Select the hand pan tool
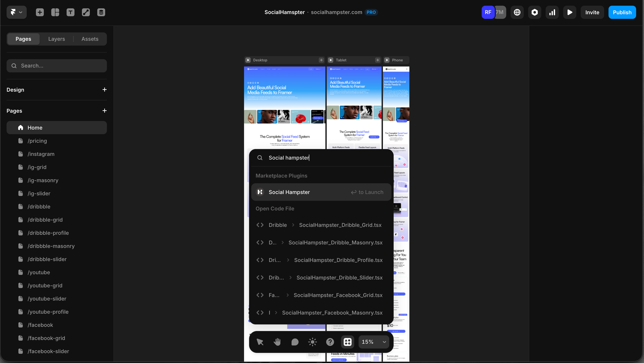644x363 pixels. [x=278, y=342]
